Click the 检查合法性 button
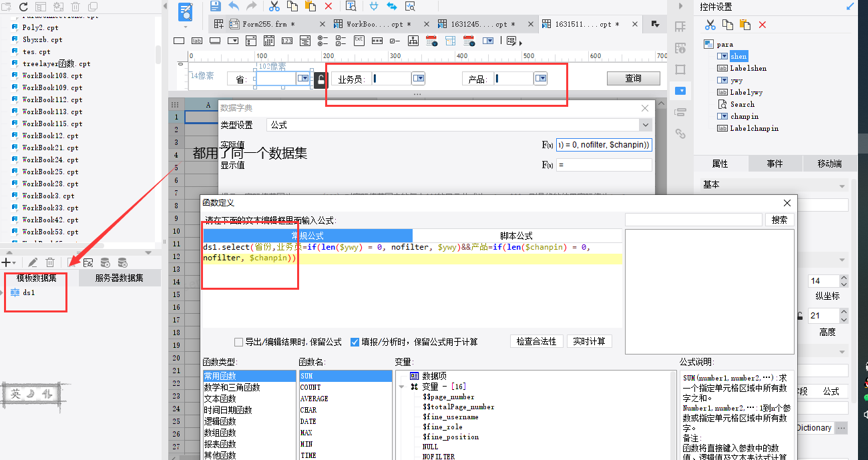The width and height of the screenshot is (868, 460). coord(536,341)
